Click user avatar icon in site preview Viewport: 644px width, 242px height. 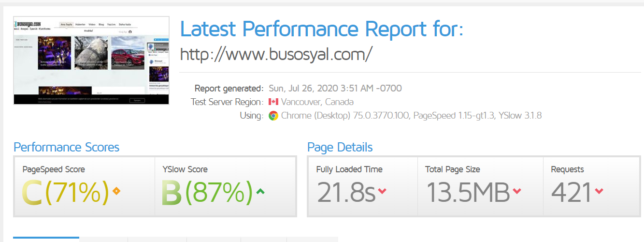130,31
